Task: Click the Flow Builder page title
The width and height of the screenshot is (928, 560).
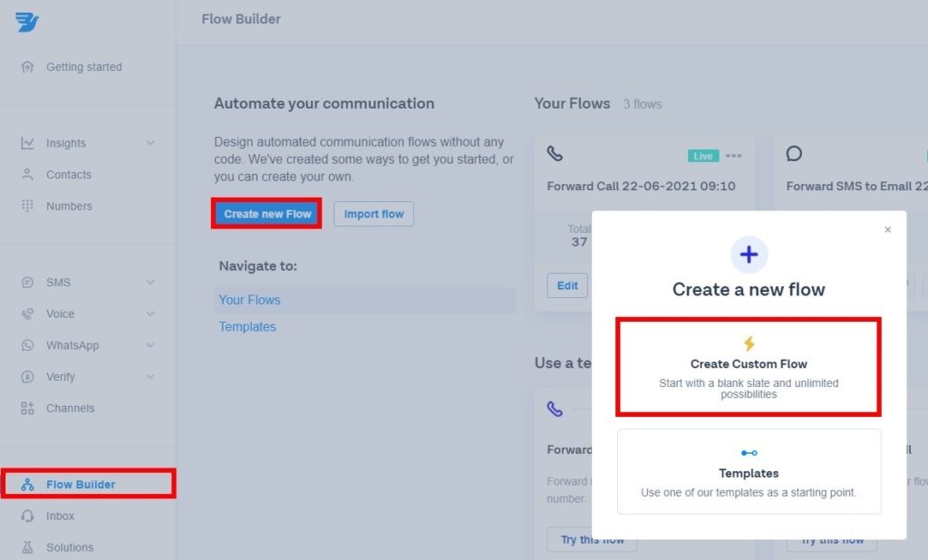Action: [241, 19]
